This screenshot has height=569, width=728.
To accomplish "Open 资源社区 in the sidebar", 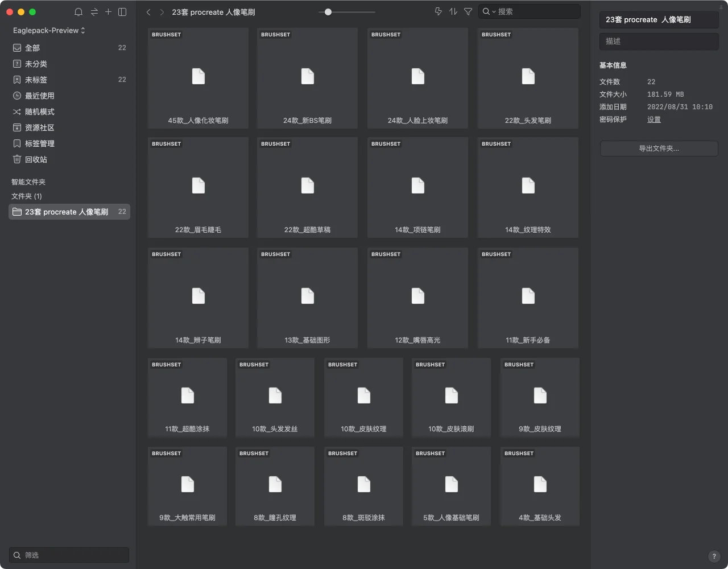I will click(69, 127).
